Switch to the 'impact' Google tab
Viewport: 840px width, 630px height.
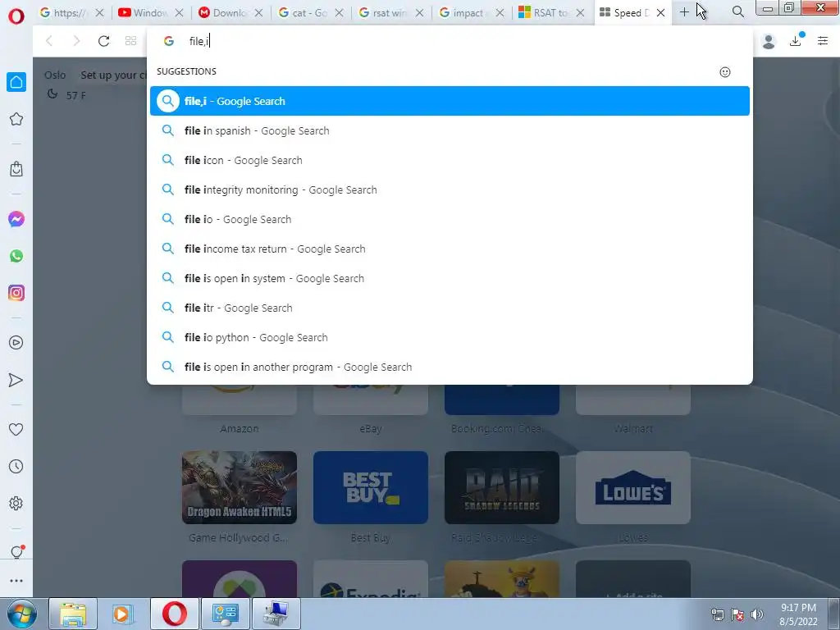click(x=471, y=12)
